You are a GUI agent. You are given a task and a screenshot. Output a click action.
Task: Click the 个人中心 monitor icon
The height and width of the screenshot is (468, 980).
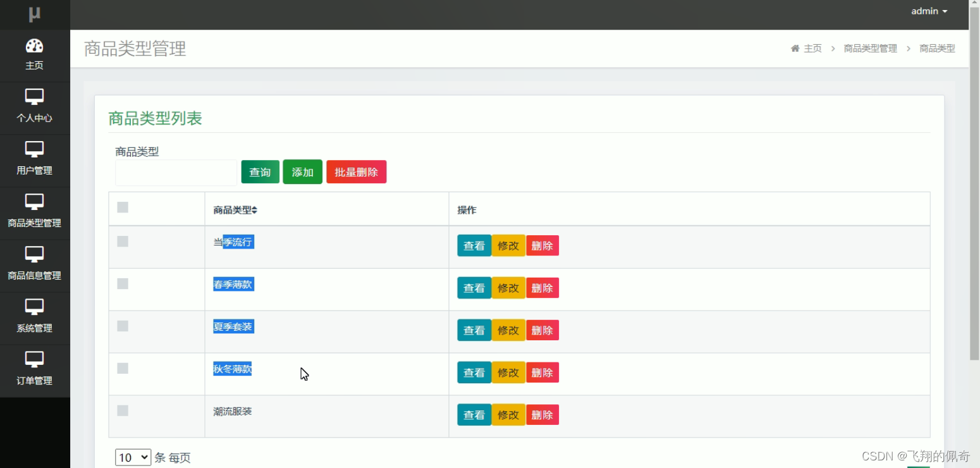[x=34, y=97]
